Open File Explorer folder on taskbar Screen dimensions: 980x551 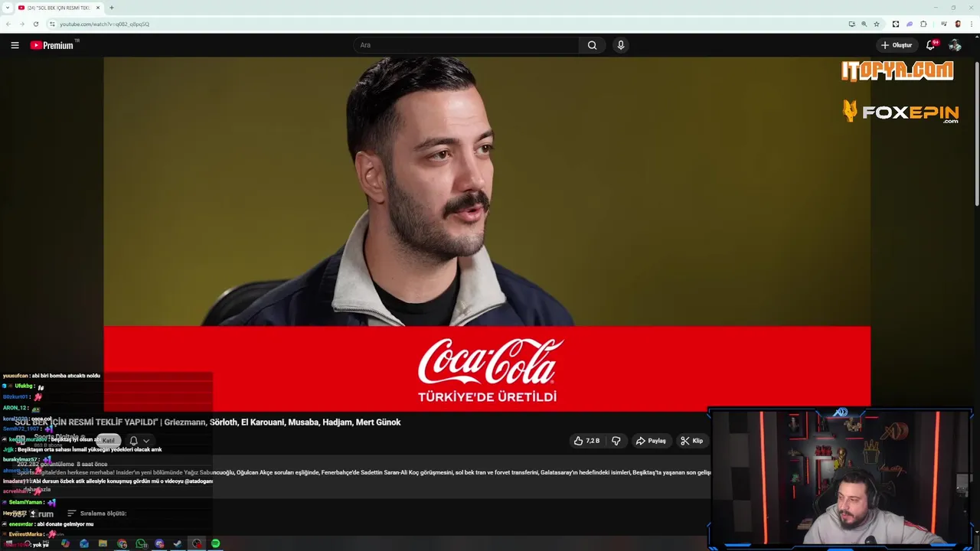click(x=103, y=543)
